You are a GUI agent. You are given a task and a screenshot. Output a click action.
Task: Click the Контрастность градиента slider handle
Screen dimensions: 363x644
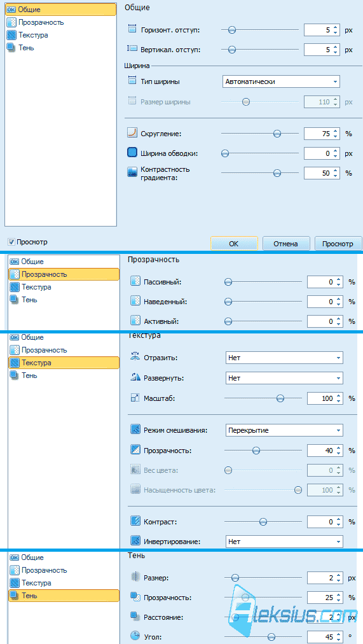[x=277, y=173]
